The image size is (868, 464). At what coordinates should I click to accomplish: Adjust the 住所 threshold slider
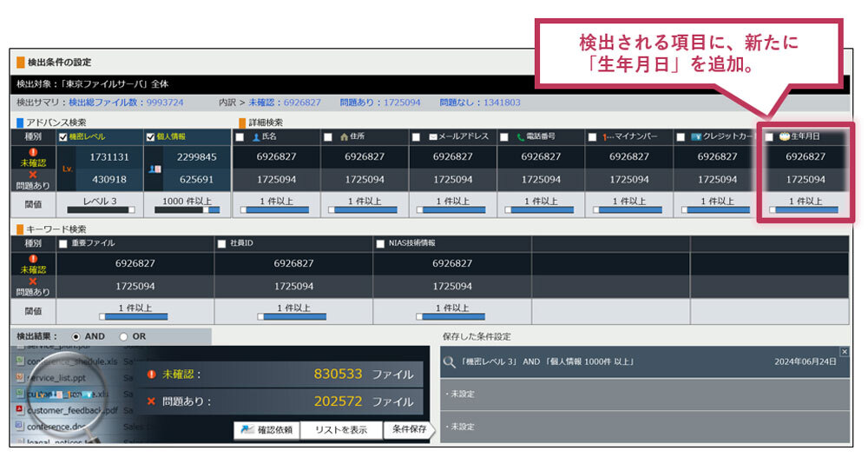363,210
